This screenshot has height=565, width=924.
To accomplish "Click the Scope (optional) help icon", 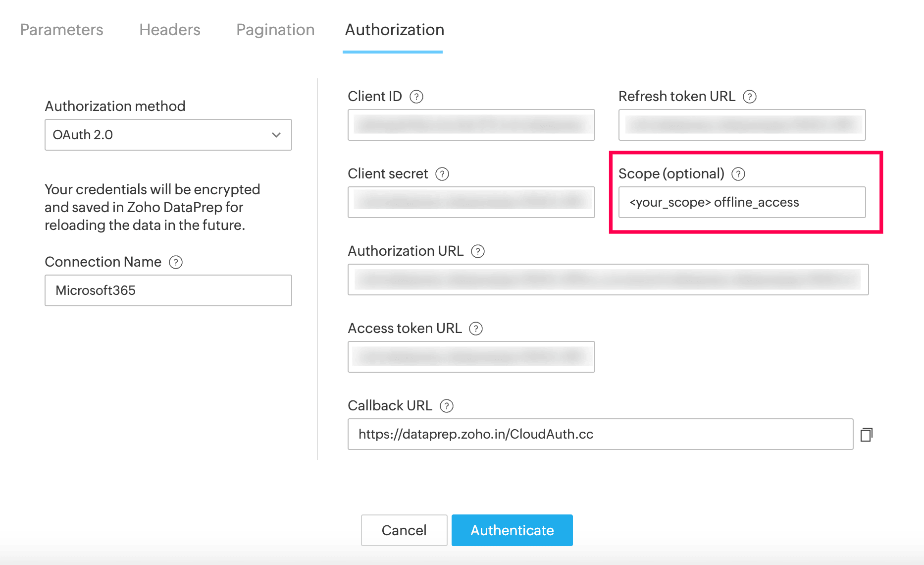I will [738, 174].
